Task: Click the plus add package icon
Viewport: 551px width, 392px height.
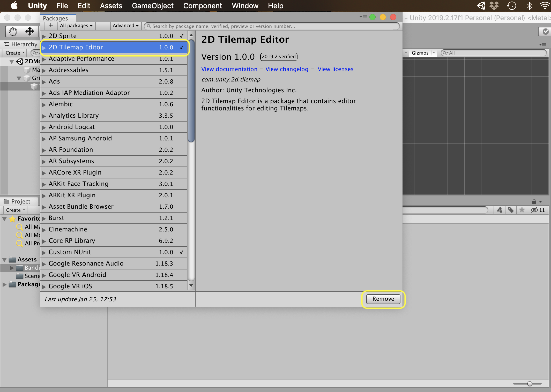Action: (x=51, y=26)
